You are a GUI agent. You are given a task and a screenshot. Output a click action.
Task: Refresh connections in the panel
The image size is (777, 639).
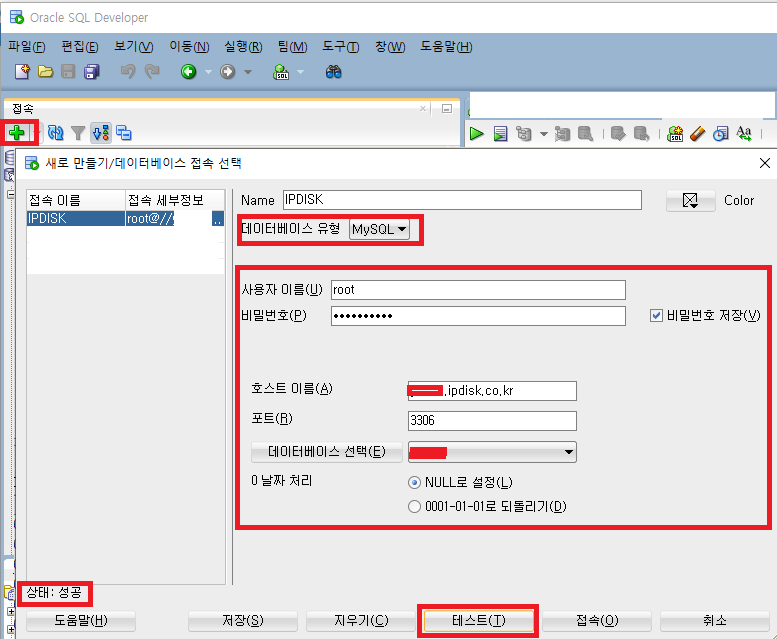tap(56, 133)
